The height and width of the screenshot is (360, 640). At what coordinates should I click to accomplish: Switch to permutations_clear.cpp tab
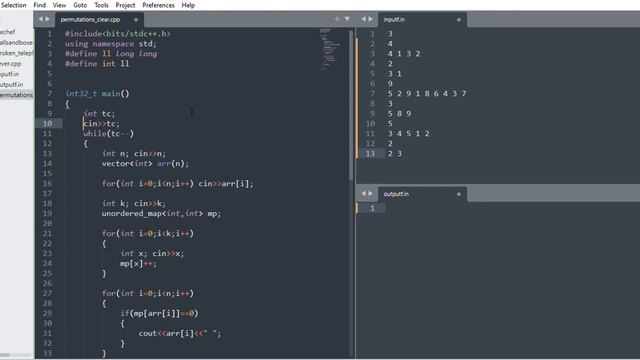click(91, 20)
